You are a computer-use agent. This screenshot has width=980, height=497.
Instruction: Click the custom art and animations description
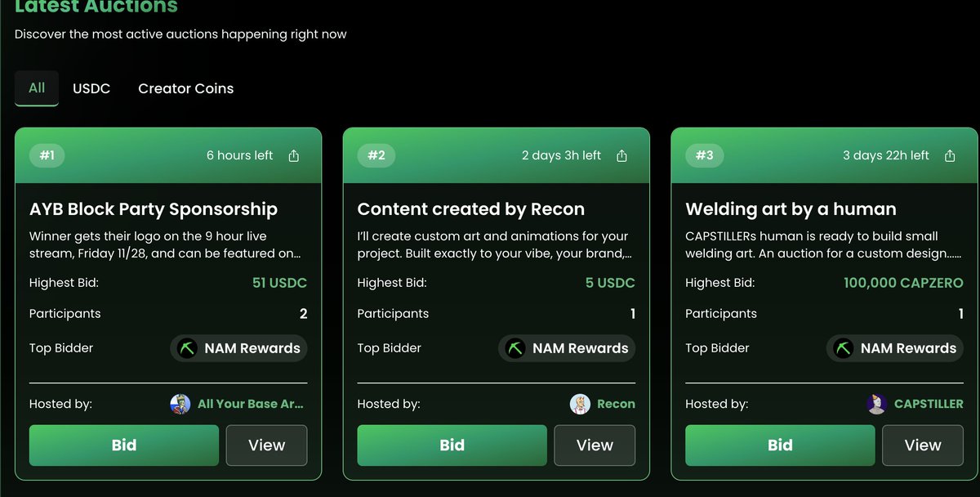click(494, 245)
